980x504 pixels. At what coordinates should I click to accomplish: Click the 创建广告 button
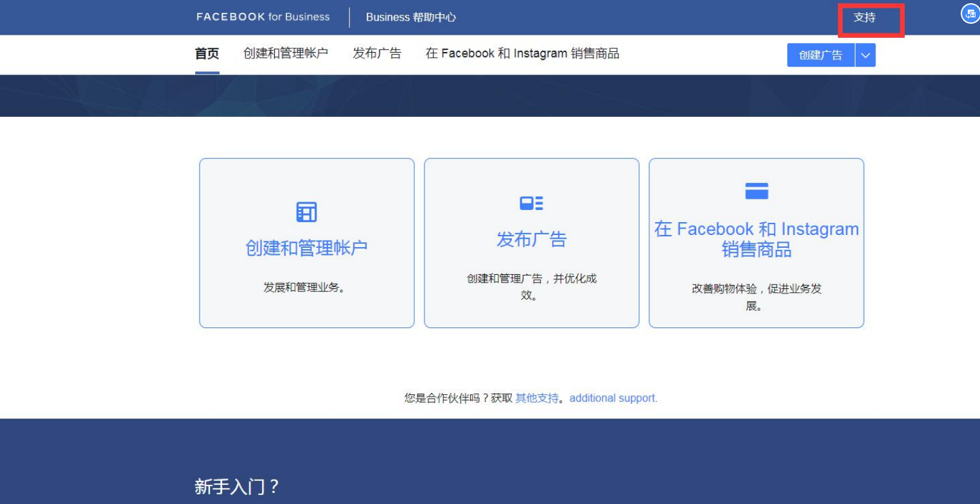821,55
